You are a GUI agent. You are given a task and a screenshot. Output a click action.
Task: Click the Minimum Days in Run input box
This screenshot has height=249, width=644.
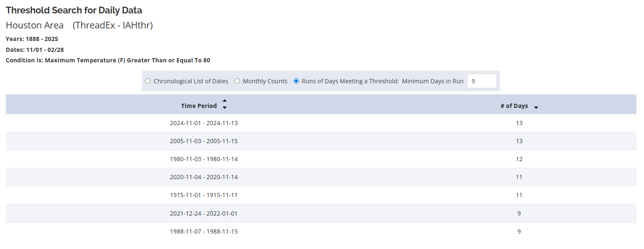pyautogui.click(x=482, y=81)
